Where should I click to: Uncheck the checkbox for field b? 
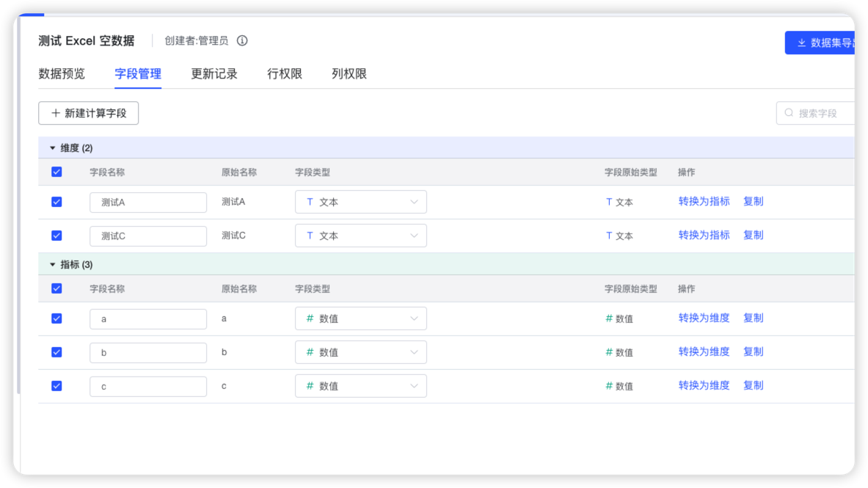56,352
